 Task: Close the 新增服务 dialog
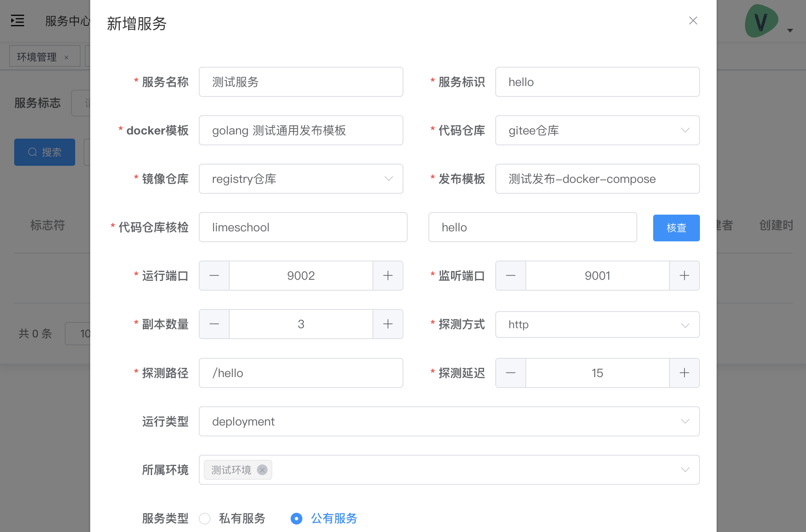(693, 20)
